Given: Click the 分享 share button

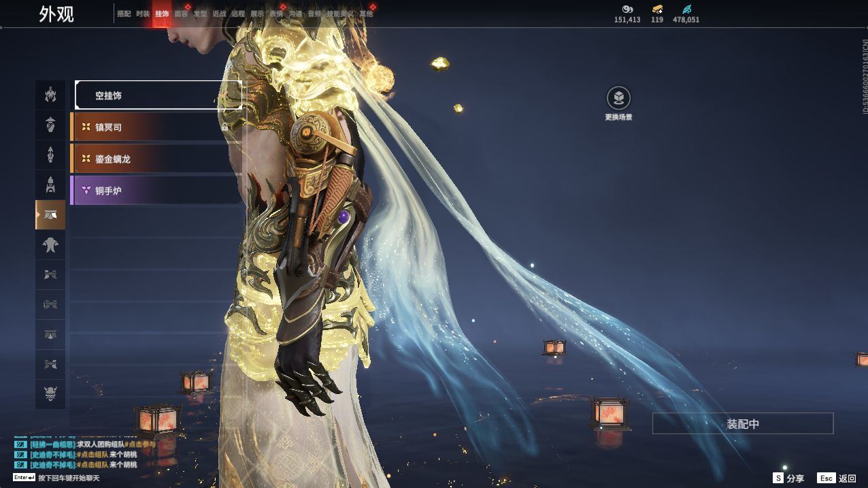Looking at the screenshot, I should [788, 478].
